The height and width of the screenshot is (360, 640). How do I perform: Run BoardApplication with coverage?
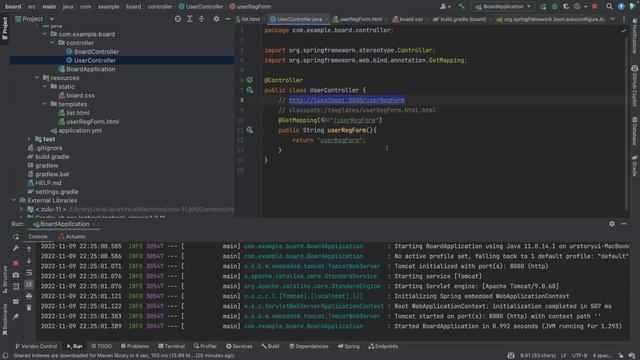(566, 7)
